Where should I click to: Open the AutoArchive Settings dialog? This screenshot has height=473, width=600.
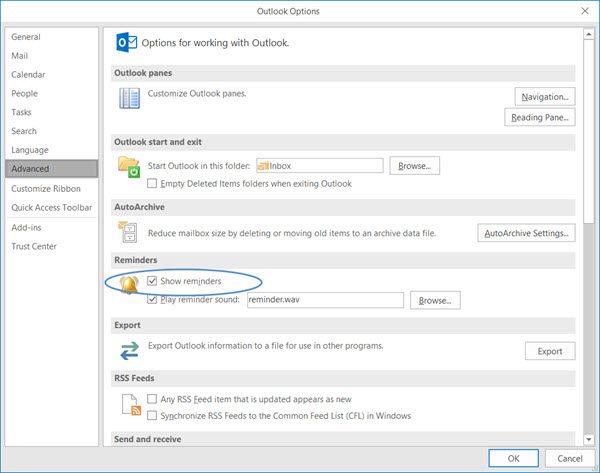coord(526,233)
